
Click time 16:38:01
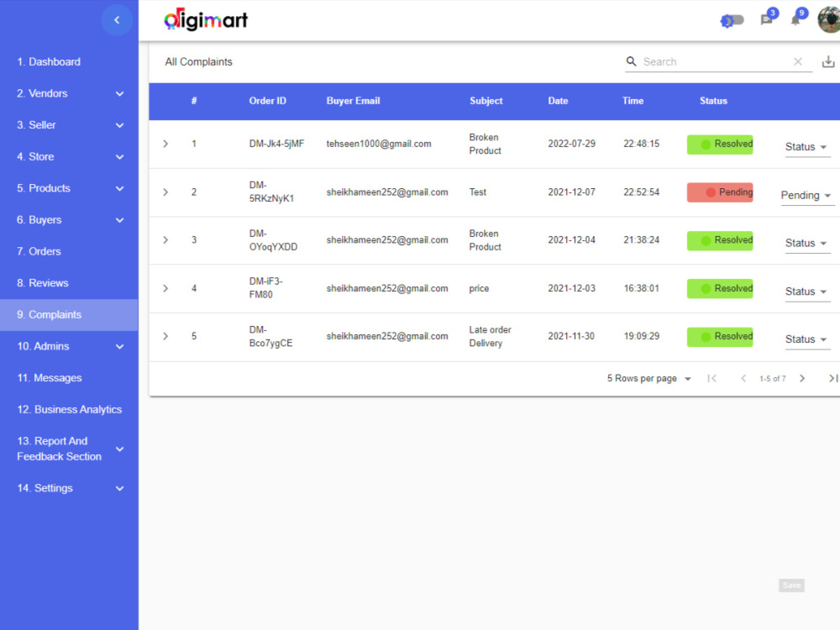[641, 288]
